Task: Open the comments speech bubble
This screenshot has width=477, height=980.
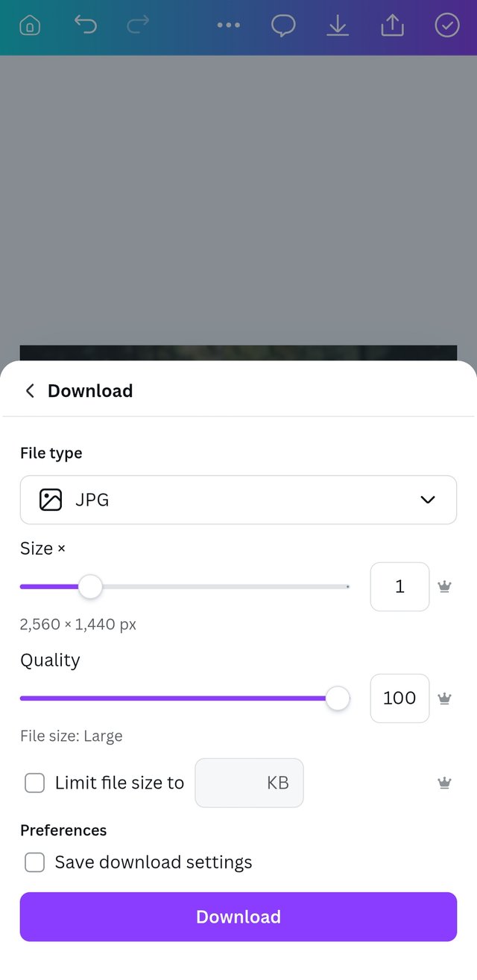Action: [x=283, y=25]
